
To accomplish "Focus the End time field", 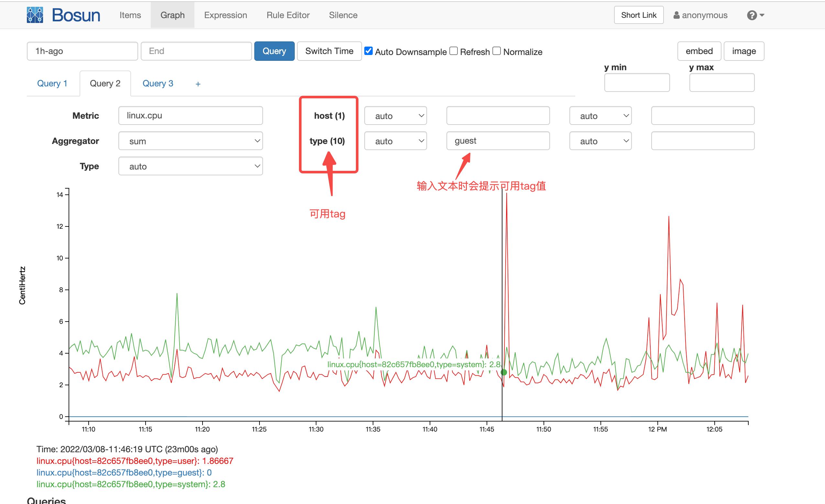I will (x=196, y=51).
